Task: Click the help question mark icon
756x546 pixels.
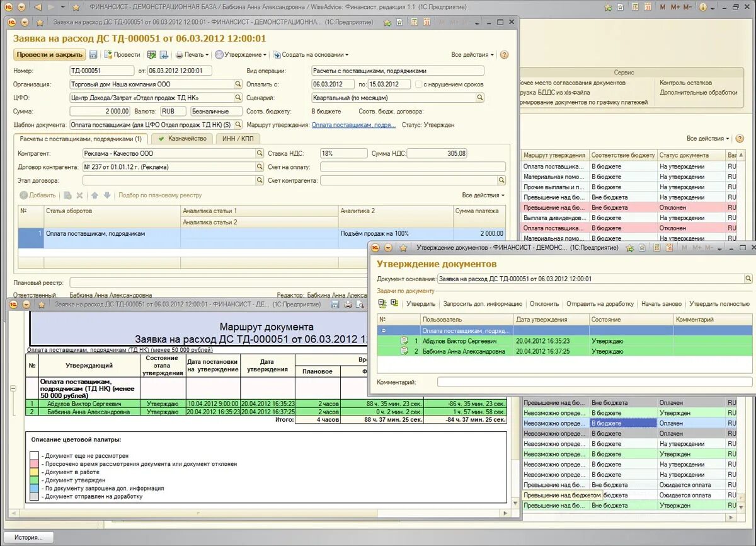Action: (x=504, y=55)
